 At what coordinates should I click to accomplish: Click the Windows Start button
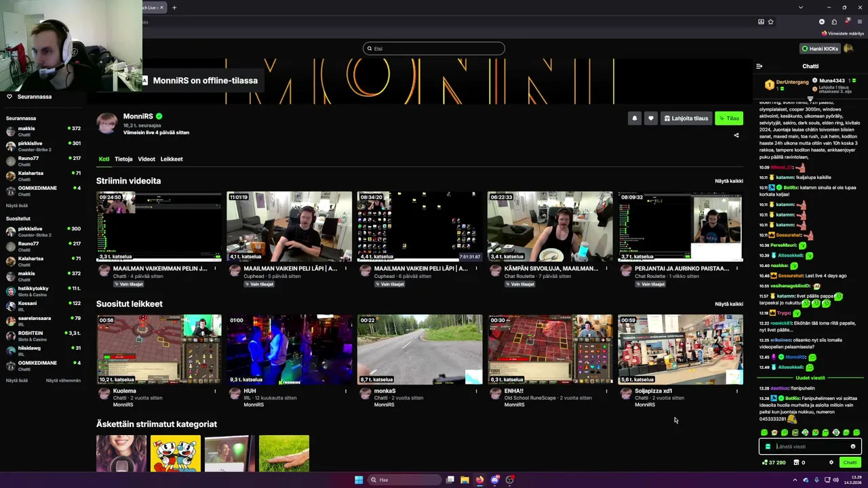pyautogui.click(x=359, y=480)
